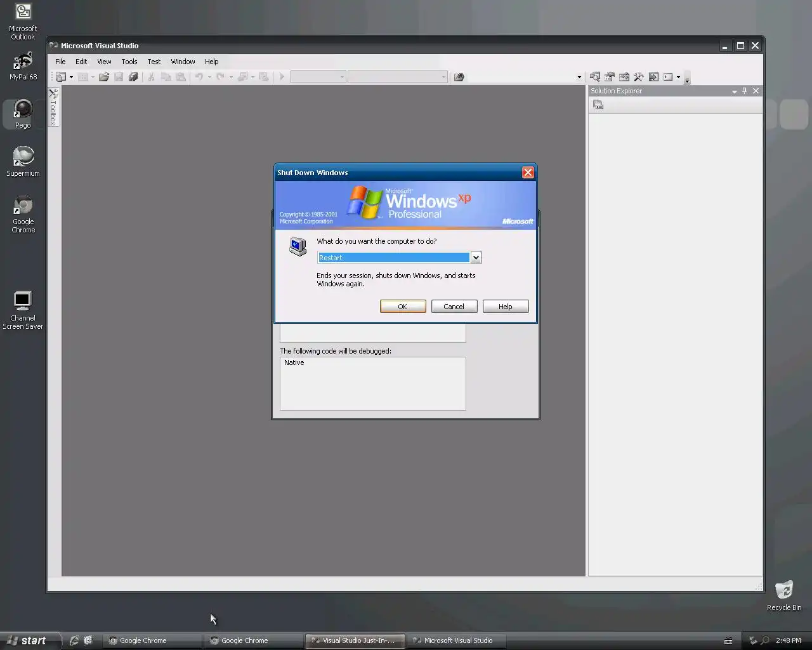
Task: Click the Command Window toolbar icon
Action: click(668, 77)
